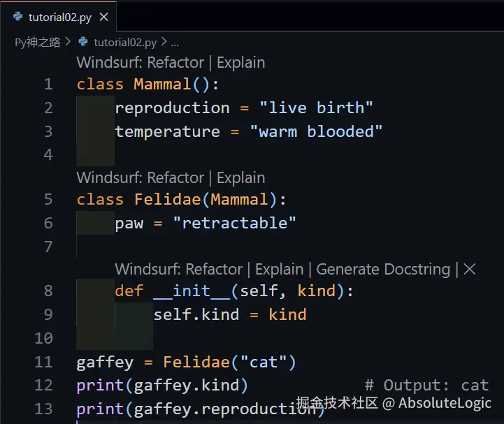Click the chevron after Py神之路 breadcrumb
Viewport: 504px width, 424px height.
68,42
